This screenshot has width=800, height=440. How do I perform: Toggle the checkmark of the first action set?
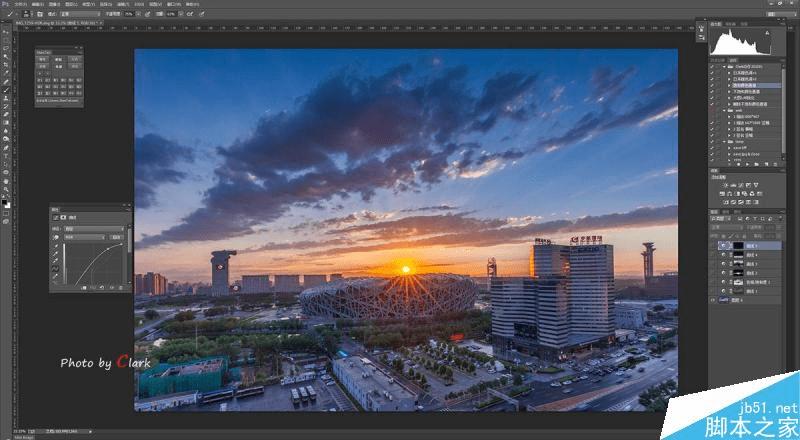pos(712,66)
